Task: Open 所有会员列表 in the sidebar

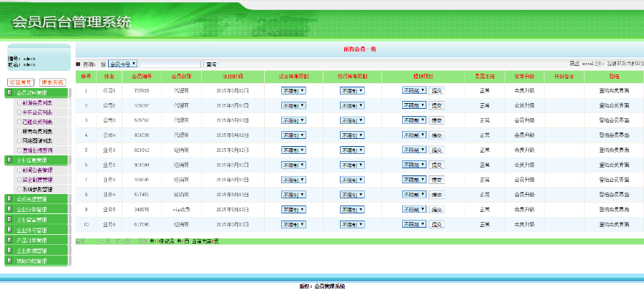Action: pyautogui.click(x=37, y=132)
